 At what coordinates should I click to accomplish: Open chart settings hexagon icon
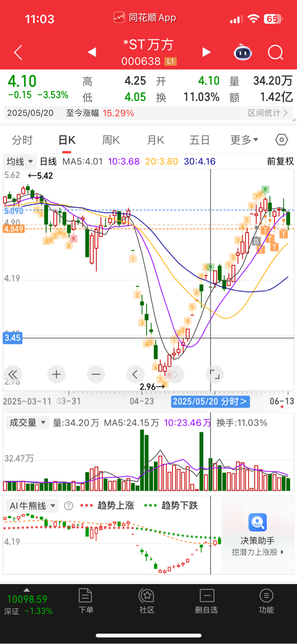[282, 140]
